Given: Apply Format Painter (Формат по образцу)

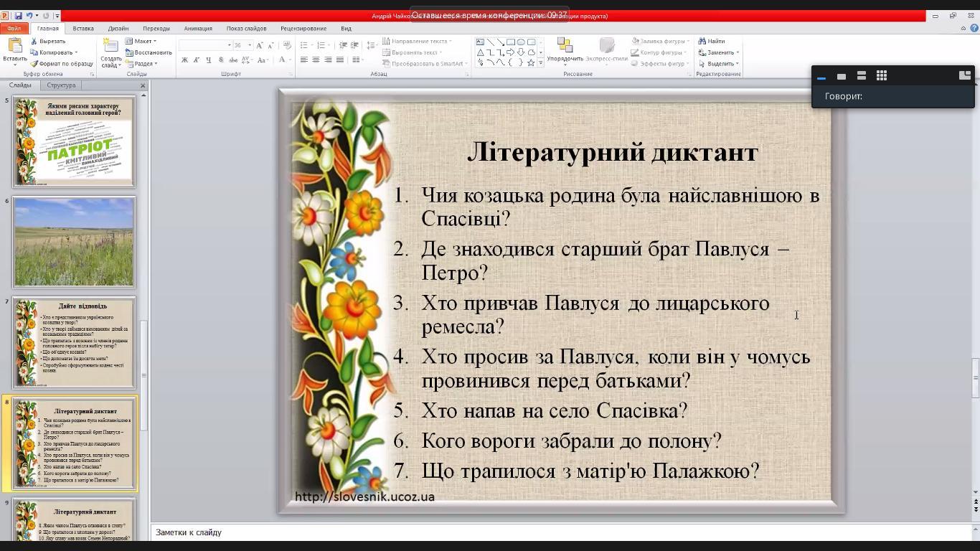Looking at the screenshot, I should [62, 64].
